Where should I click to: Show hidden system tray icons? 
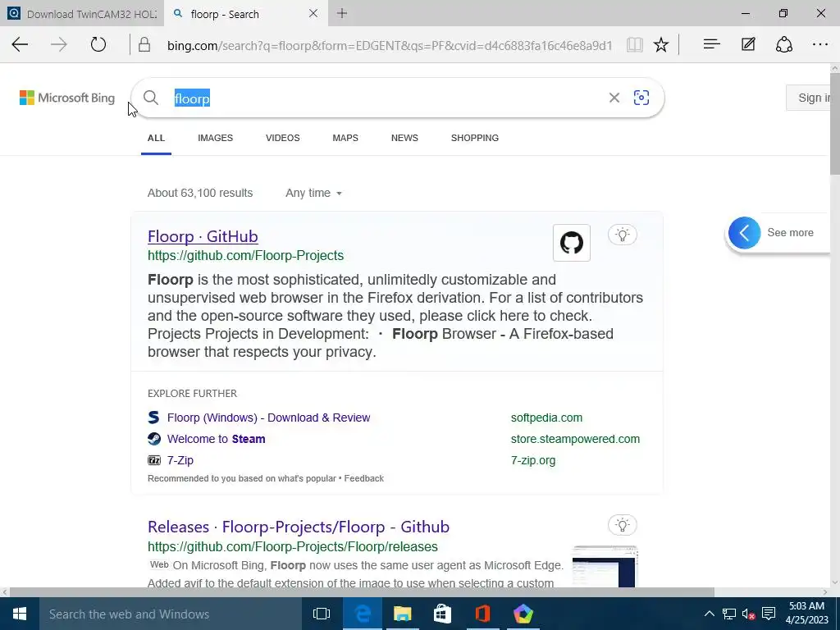click(709, 614)
